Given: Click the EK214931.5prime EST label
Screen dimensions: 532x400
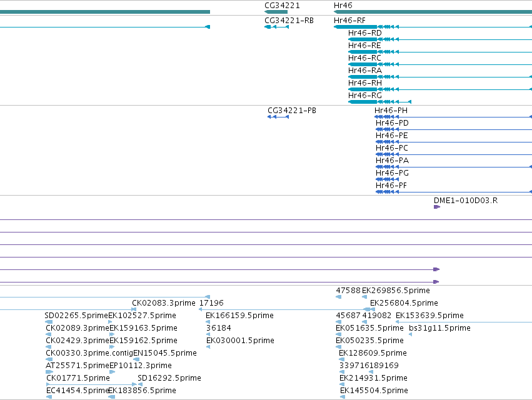Looking at the screenshot, I should point(373,377).
